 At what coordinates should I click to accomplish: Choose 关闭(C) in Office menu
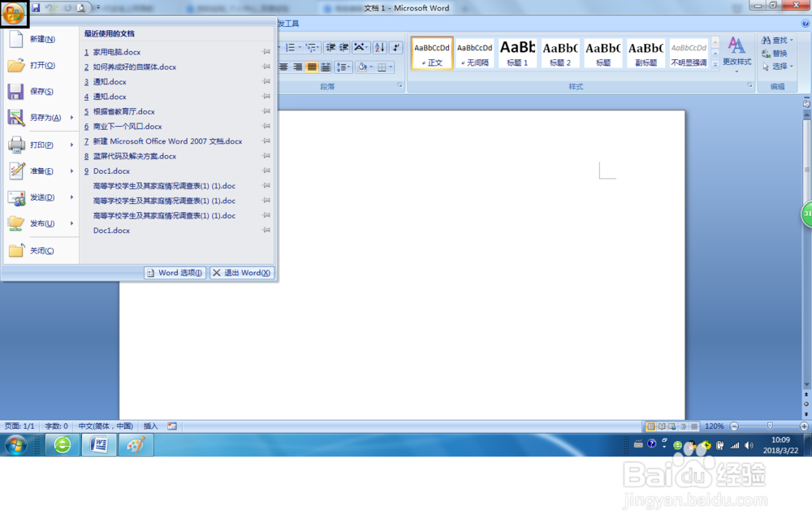42,251
